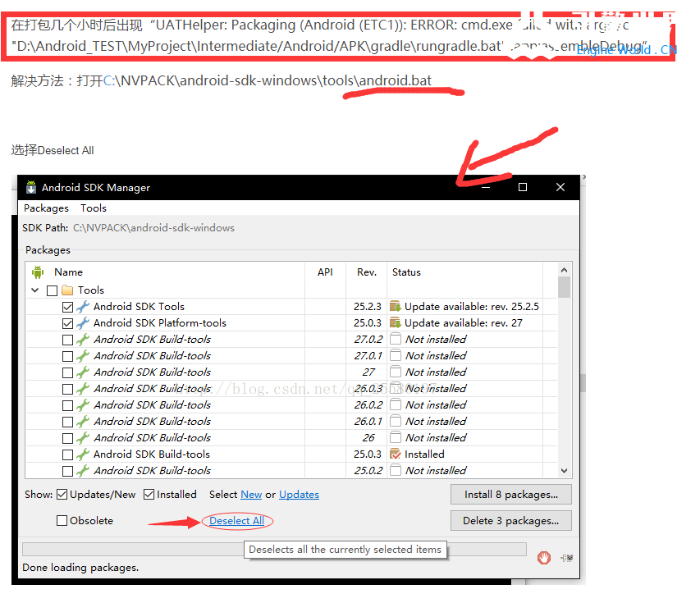700x612 pixels.
Task: Click the Android robot icon in Name header
Action: pyautogui.click(x=37, y=272)
